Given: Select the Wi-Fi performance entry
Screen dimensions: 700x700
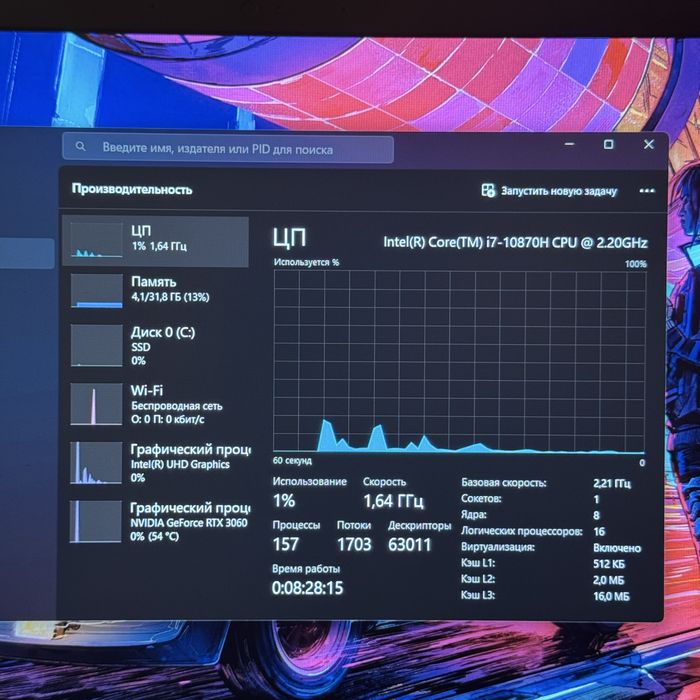Looking at the screenshot, I should pyautogui.click(x=155, y=404).
